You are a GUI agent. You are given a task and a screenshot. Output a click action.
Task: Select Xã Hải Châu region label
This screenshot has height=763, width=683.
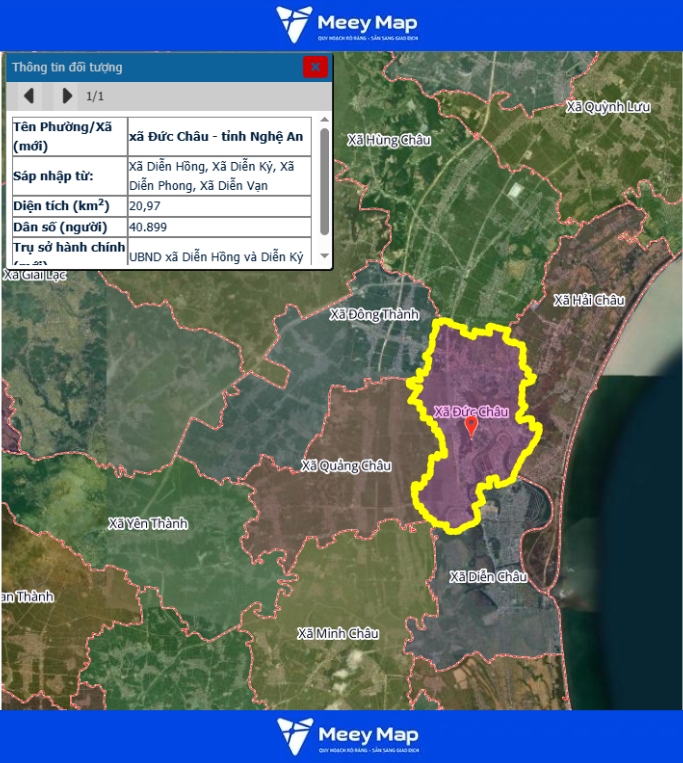(588, 300)
